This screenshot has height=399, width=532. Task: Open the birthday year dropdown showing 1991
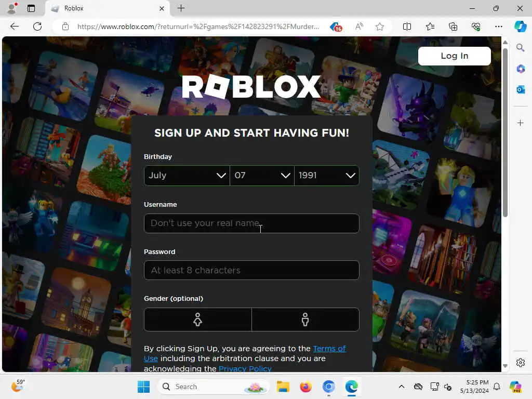click(327, 176)
